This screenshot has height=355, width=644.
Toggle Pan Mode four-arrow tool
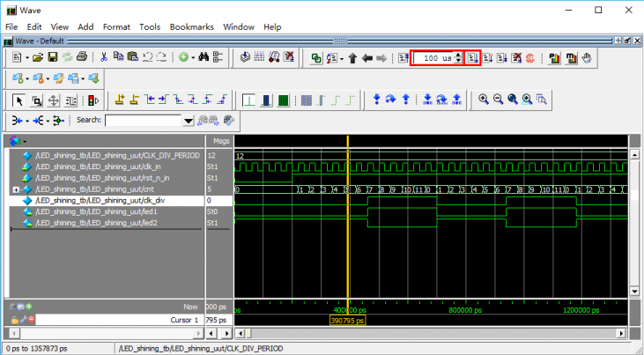(x=54, y=100)
